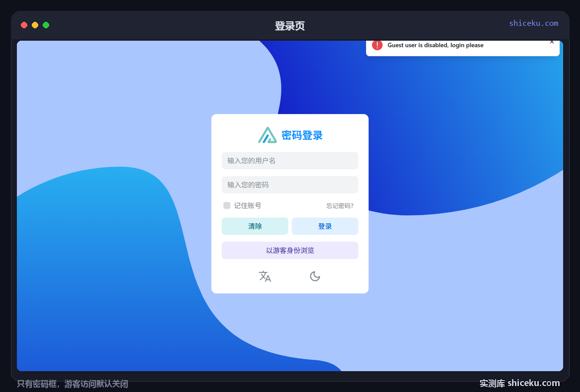Click the 记住账号 label text

tap(247, 205)
